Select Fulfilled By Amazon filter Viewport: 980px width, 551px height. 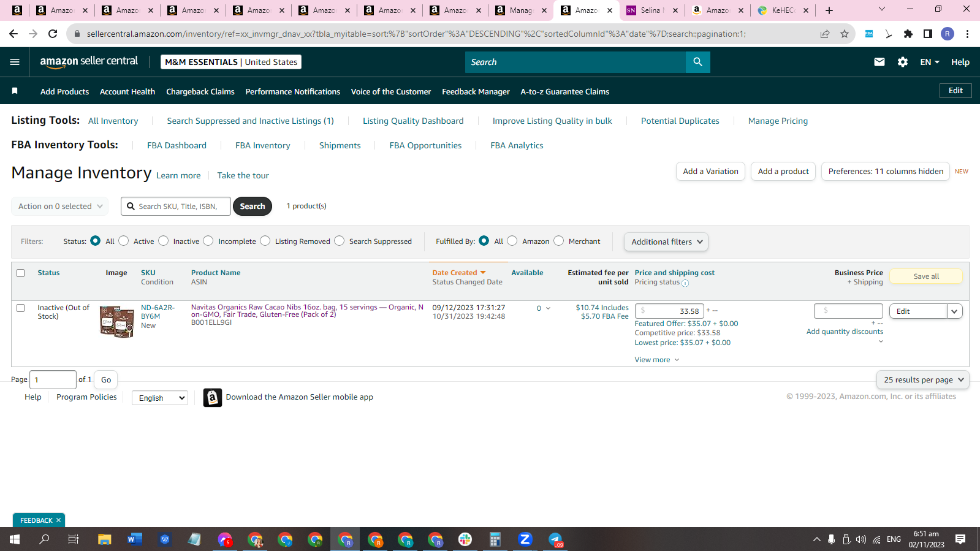click(512, 241)
